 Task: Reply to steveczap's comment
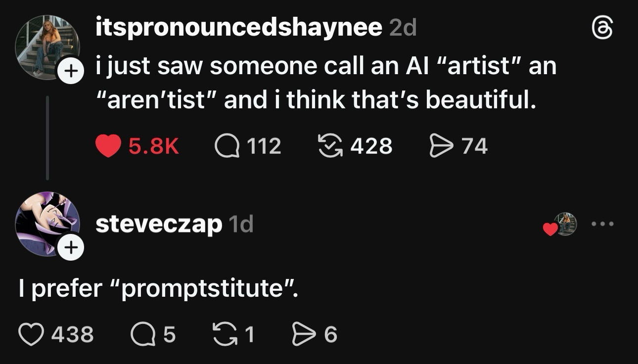point(142,334)
